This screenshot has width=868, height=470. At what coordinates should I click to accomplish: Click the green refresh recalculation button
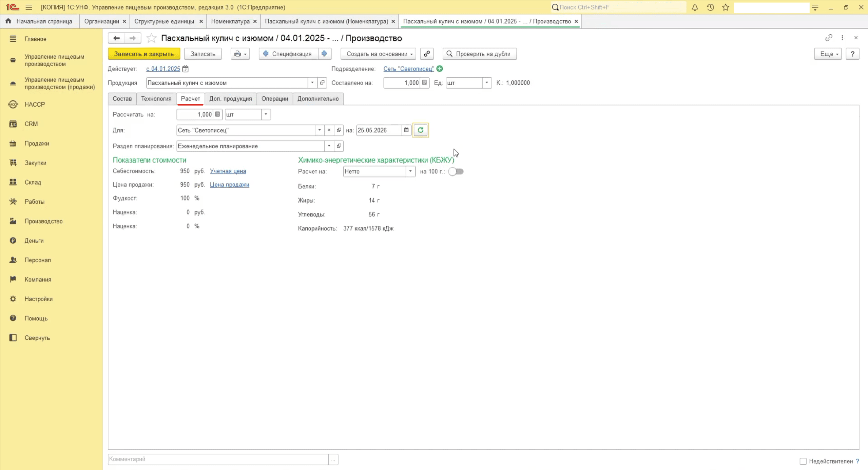(x=421, y=130)
